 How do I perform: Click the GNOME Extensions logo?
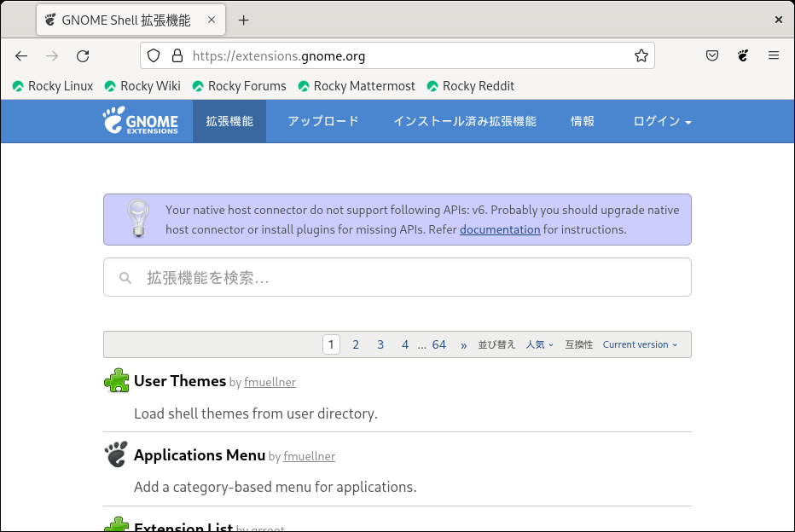141,120
